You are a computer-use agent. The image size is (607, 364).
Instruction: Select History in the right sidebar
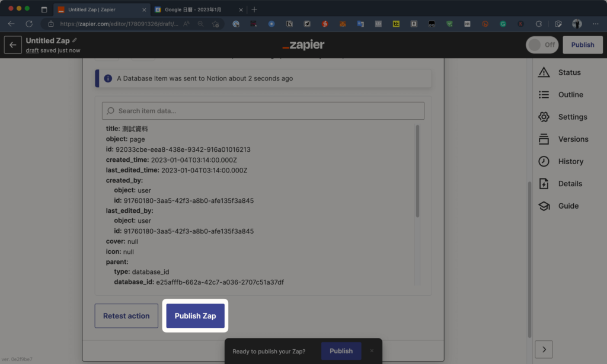point(571,161)
